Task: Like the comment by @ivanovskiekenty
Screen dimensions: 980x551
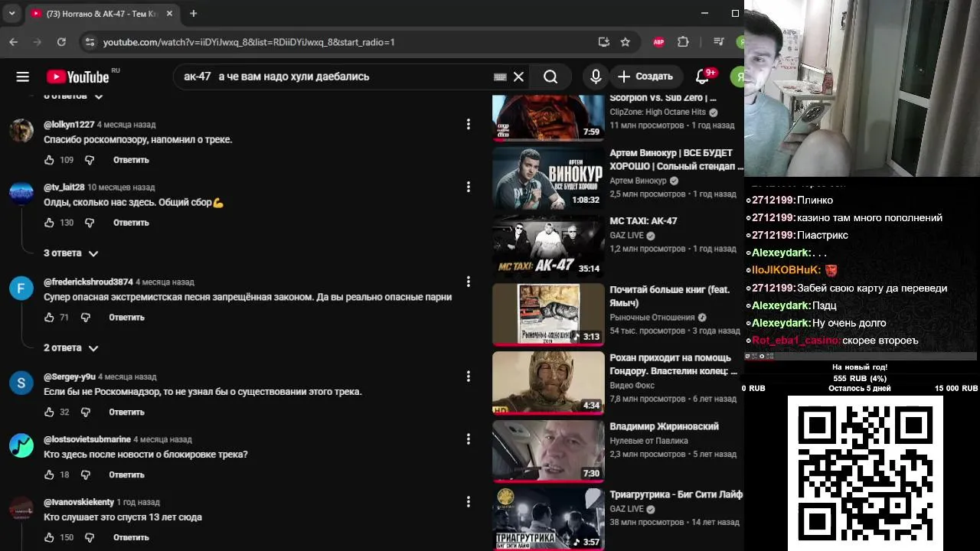Action: tap(49, 537)
